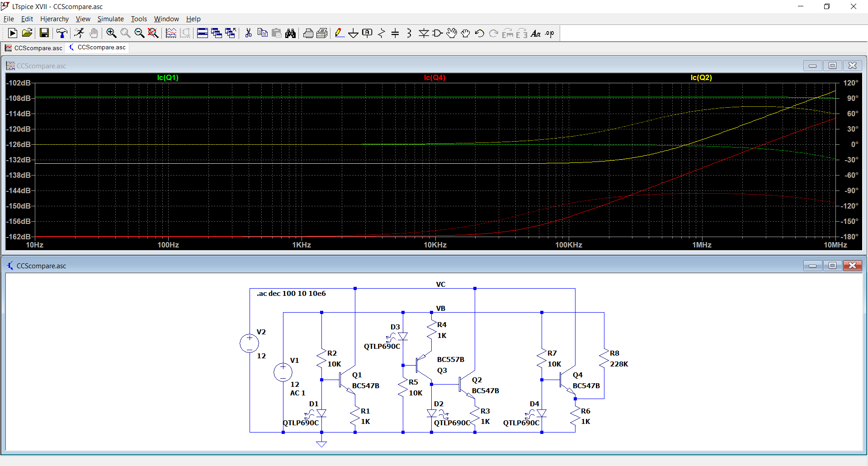Switch to the CCScompare.asc schematic tab
This screenshot has width=868, height=466.
tap(97, 48)
